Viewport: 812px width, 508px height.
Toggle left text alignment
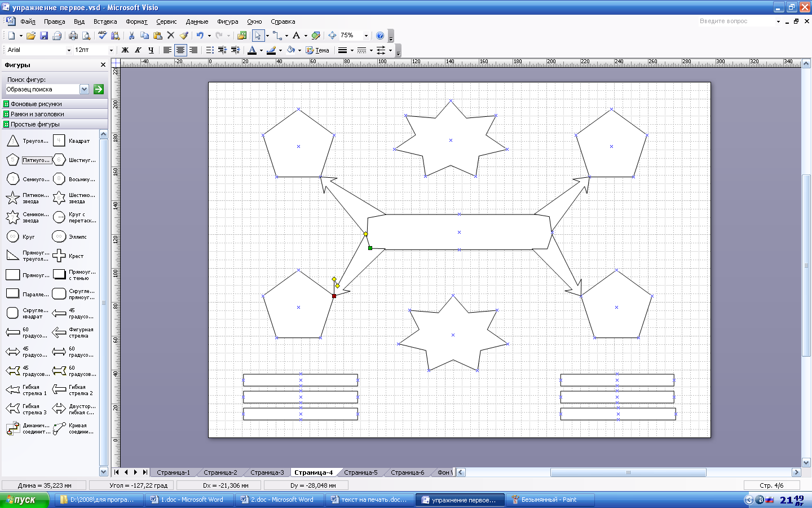click(x=167, y=50)
